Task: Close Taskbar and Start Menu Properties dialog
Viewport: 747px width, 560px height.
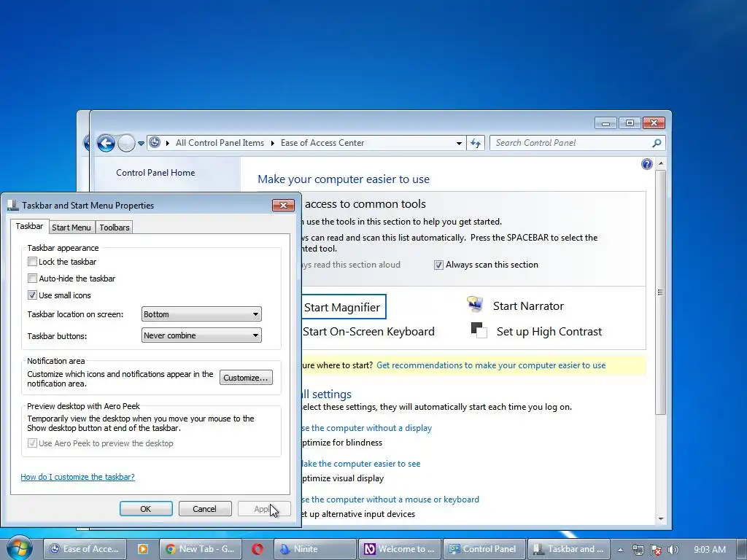Action: pos(284,205)
